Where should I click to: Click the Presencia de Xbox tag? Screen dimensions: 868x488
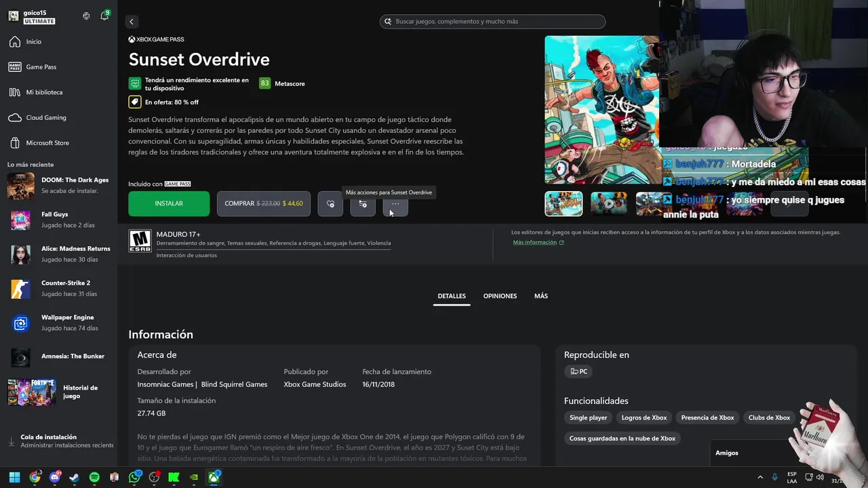[707, 418]
